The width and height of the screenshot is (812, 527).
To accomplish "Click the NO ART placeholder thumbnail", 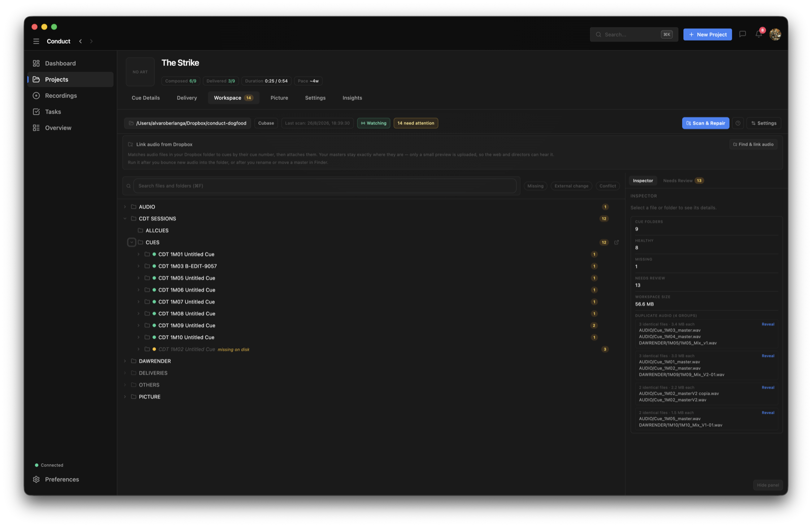I will click(140, 72).
